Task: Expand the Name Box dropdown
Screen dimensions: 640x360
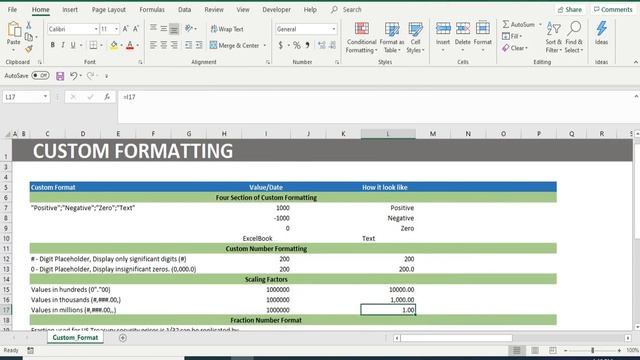Action: tap(45, 97)
